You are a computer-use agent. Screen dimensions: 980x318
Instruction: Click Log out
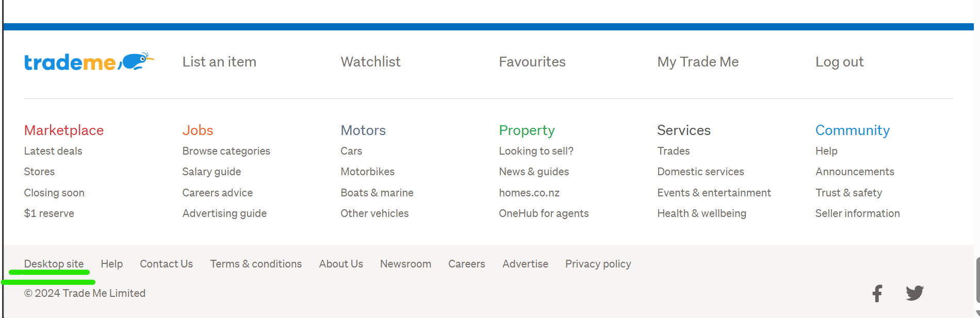[839, 62]
